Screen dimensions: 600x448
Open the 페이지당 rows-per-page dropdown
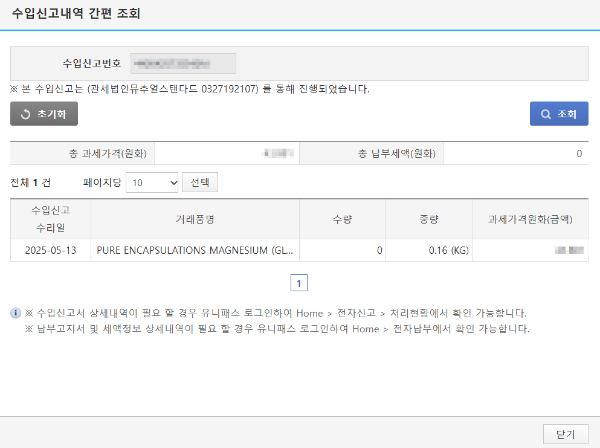(x=152, y=182)
